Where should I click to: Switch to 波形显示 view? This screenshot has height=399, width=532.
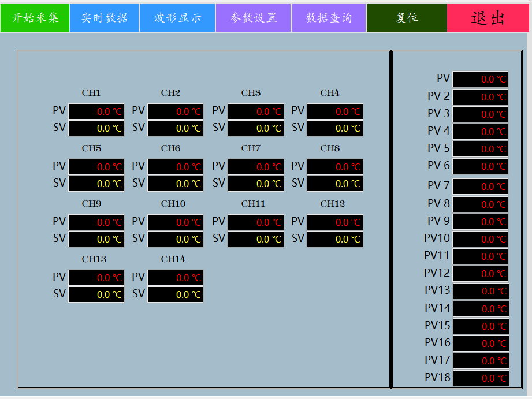pos(177,18)
